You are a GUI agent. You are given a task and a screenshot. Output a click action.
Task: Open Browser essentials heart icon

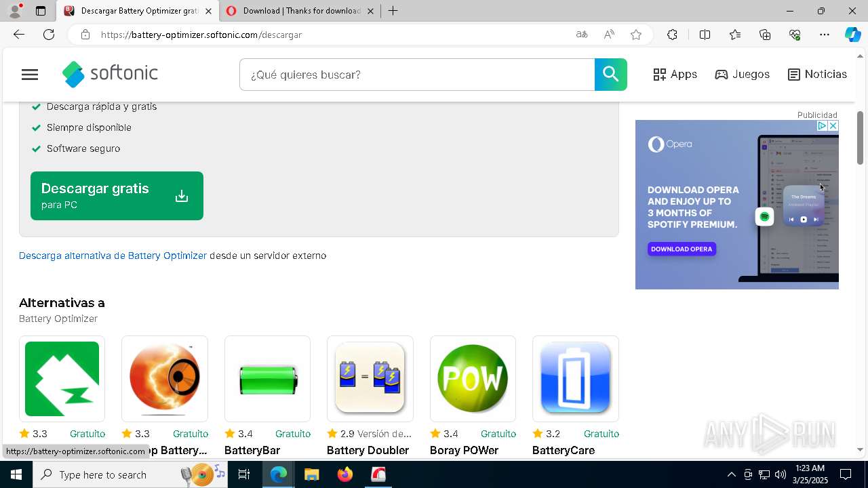(795, 35)
